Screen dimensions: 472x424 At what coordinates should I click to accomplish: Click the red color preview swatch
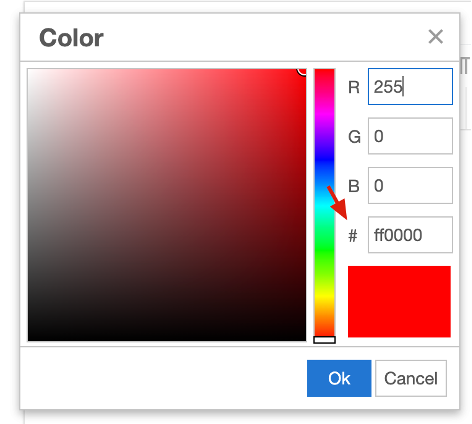point(399,302)
